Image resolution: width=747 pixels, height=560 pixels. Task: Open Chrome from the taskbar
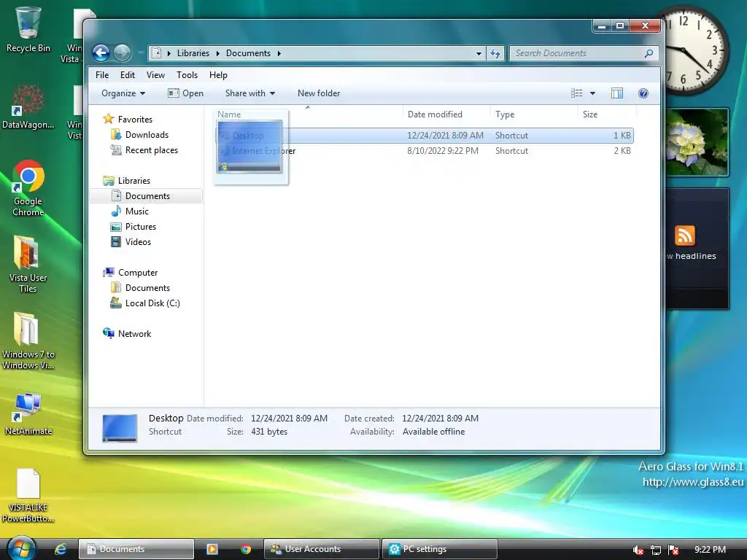[x=246, y=549]
